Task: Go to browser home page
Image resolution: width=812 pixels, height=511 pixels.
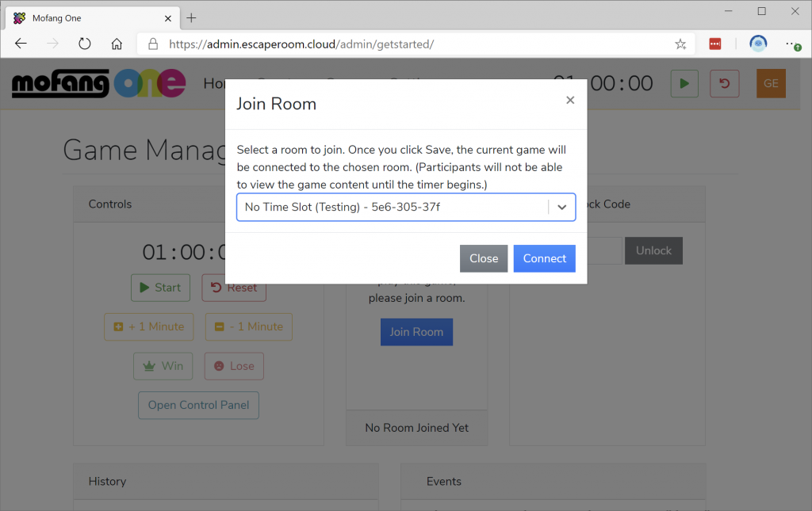Action: click(117, 44)
